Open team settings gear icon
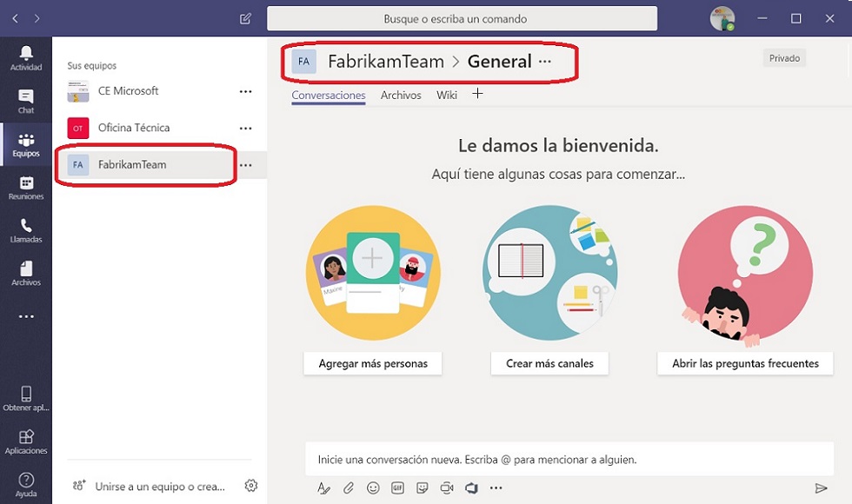Image resolution: width=852 pixels, height=504 pixels. point(250,486)
